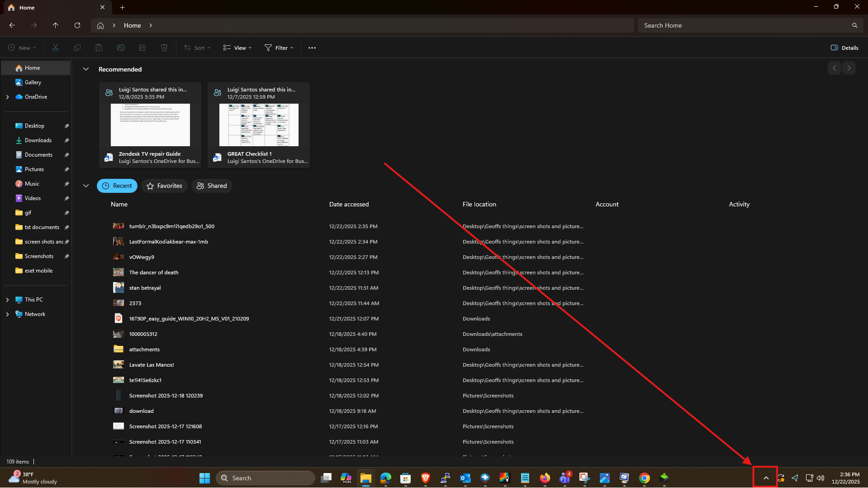The image size is (868, 488).
Task: Click the taskbar Search box
Action: [x=266, y=478]
